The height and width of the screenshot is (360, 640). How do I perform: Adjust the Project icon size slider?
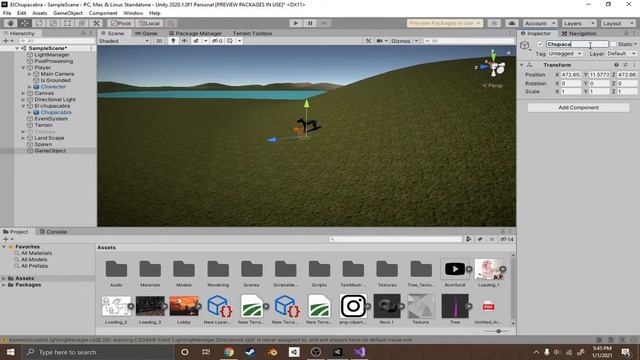tap(498, 331)
